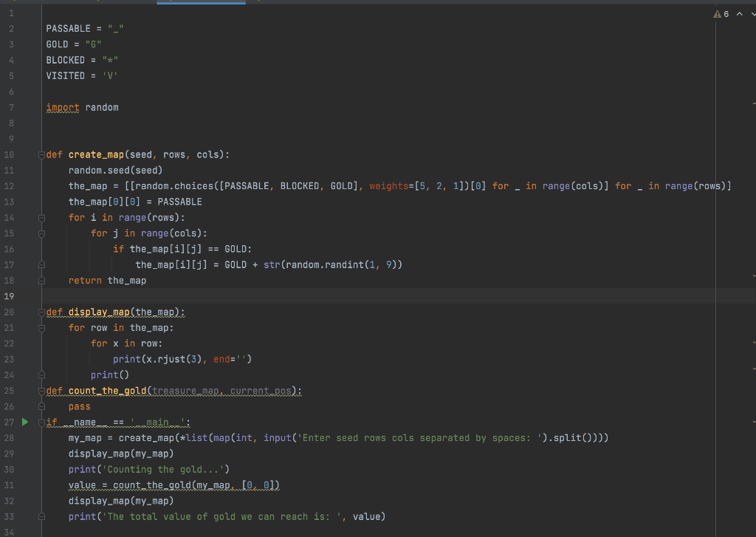Image resolution: width=756 pixels, height=537 pixels.
Task: Click the underlined count_the_gold function name
Action: pyautogui.click(x=106, y=390)
